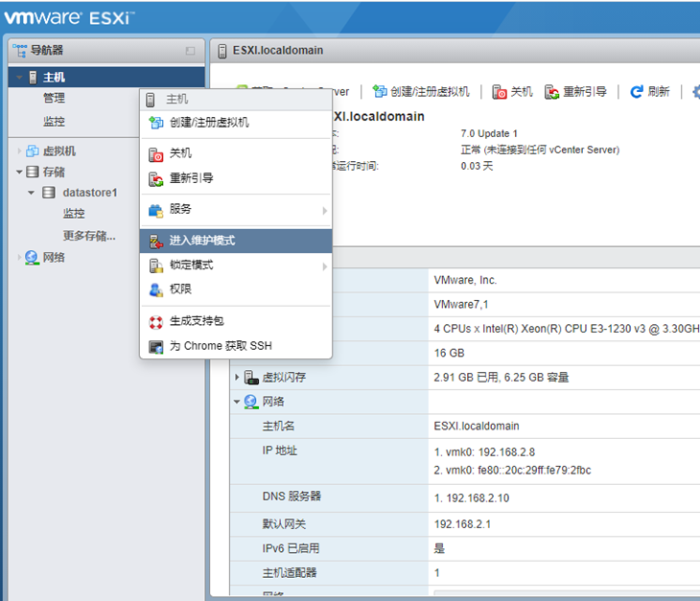Choose 生成支持包 menu entry
700x601 pixels.
coord(236,321)
